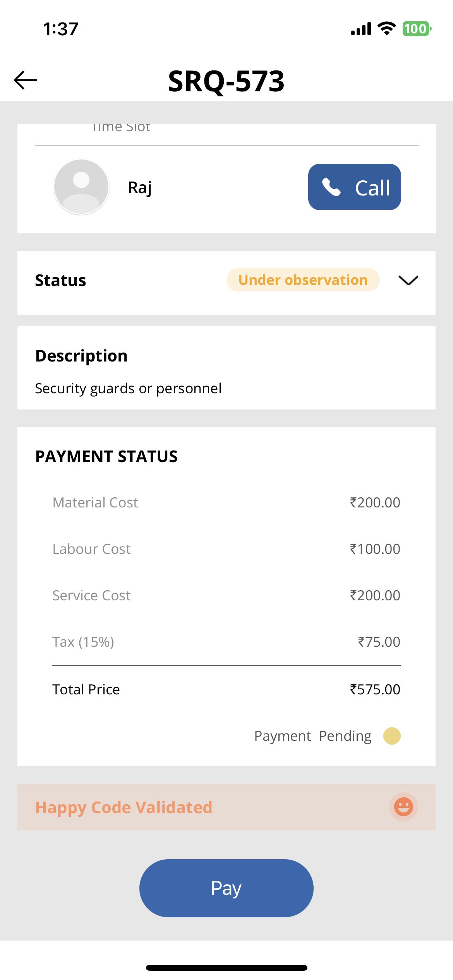Tap the Under observation status badge
This screenshot has width=453, height=980.
(x=303, y=280)
